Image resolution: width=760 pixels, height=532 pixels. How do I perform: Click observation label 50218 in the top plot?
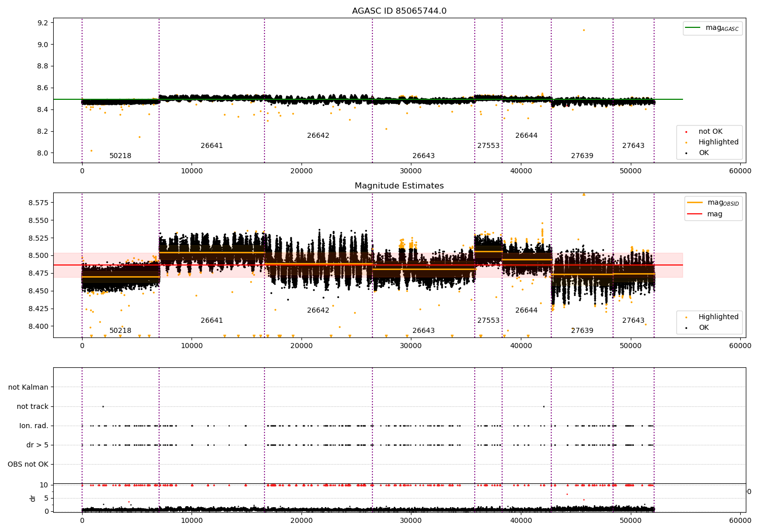[121, 156]
